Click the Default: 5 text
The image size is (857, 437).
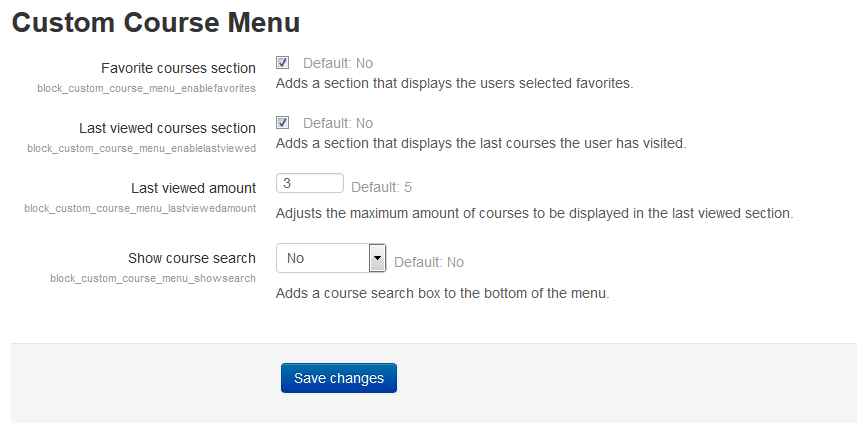pyautogui.click(x=381, y=187)
